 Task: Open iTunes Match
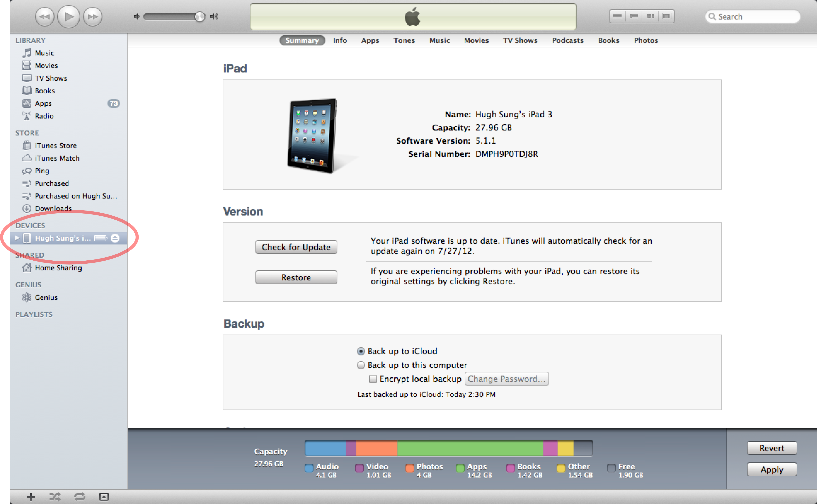tap(68, 158)
